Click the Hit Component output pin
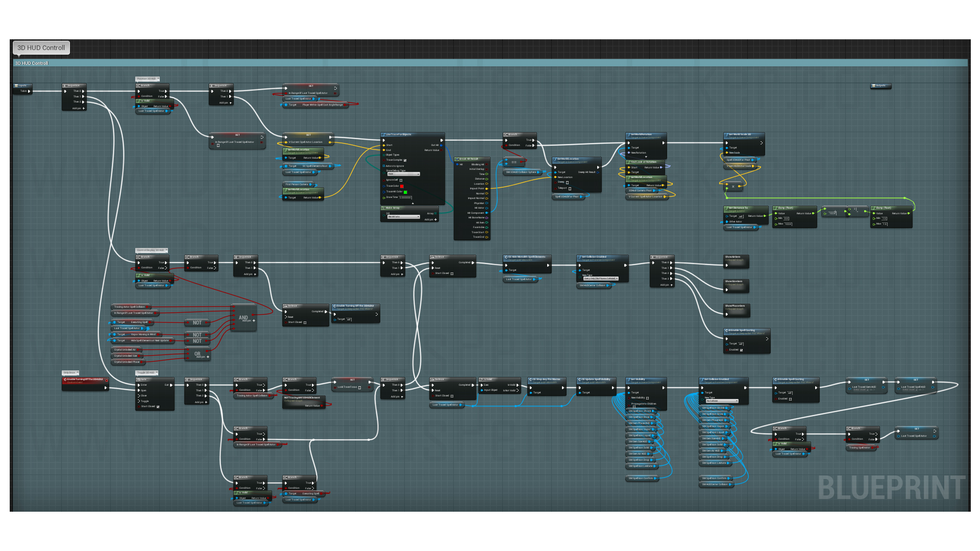The image size is (980, 551). pos(487,213)
